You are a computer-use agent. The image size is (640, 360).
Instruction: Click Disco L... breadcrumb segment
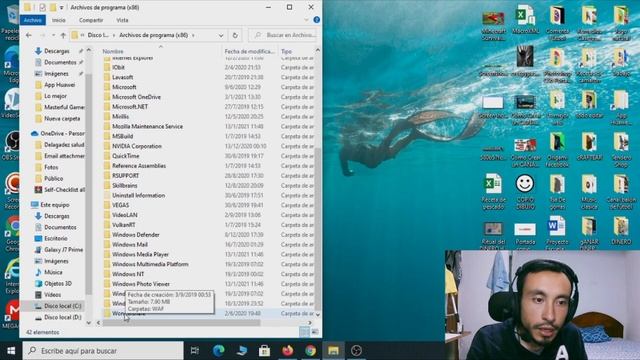coord(98,35)
